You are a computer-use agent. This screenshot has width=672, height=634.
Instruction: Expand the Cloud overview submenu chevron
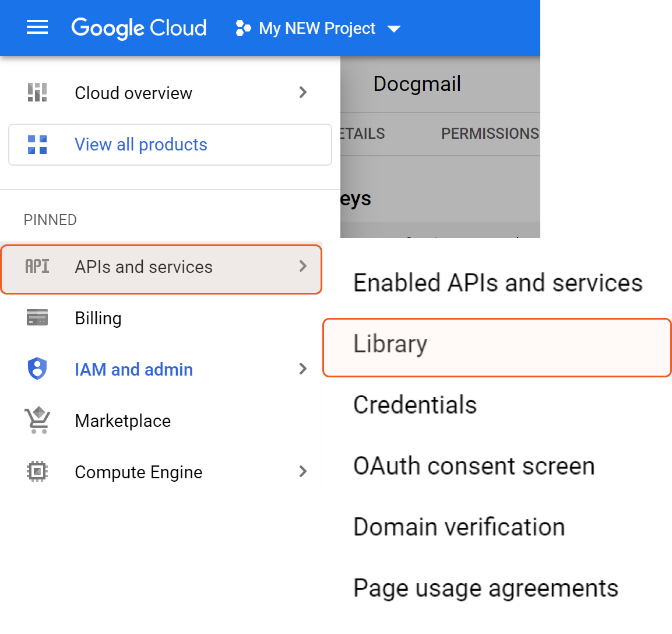pyautogui.click(x=302, y=92)
